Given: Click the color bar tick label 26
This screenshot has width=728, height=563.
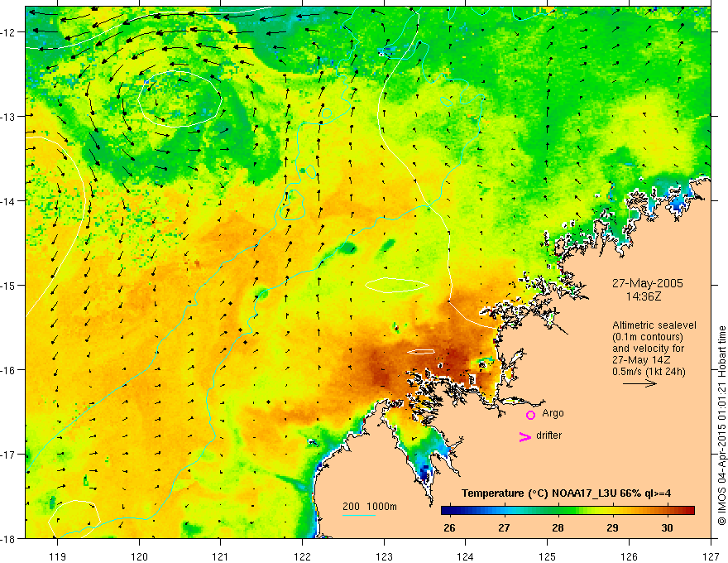Looking at the screenshot, I should [x=449, y=527].
